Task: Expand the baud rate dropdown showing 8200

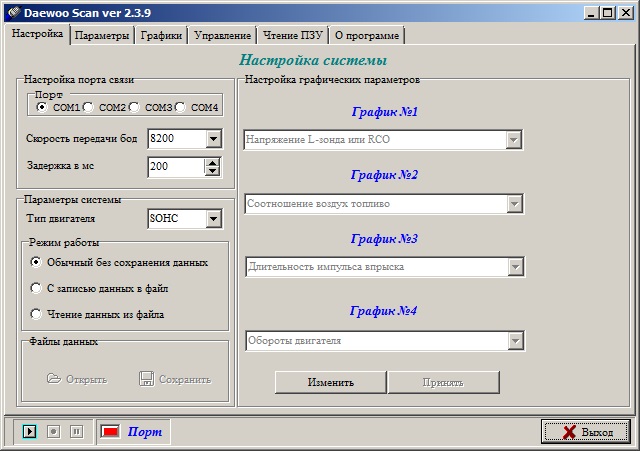Action: coord(213,139)
